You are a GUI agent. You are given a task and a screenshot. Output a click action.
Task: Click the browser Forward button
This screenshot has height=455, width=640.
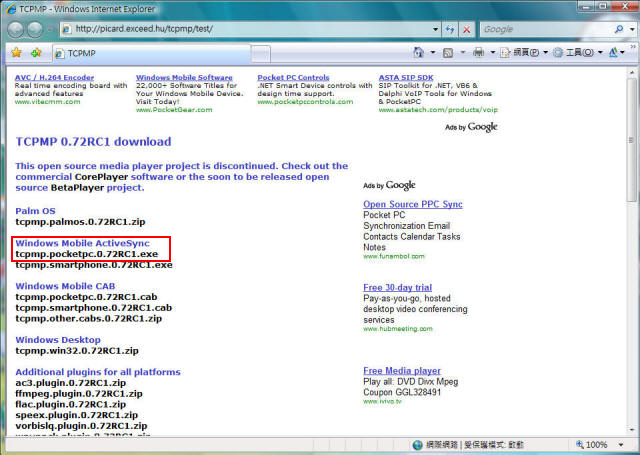tap(35, 29)
